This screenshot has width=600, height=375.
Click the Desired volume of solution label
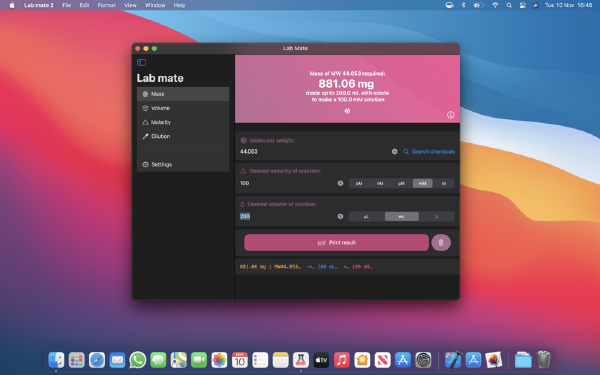282,204
